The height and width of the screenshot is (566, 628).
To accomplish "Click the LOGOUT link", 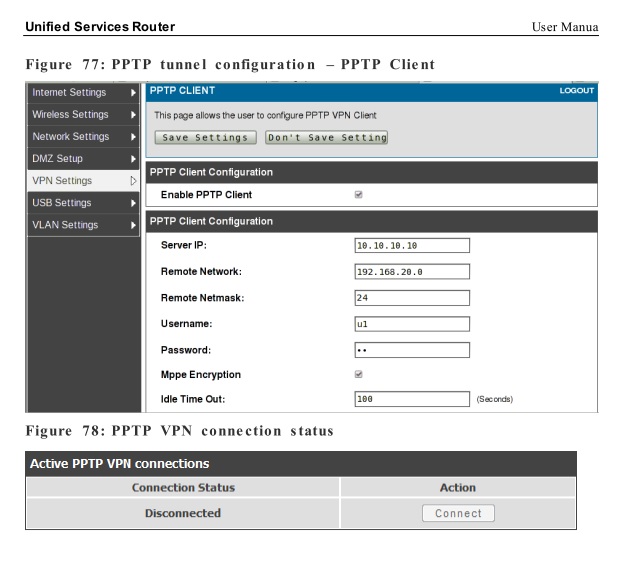I will pyautogui.click(x=577, y=91).
